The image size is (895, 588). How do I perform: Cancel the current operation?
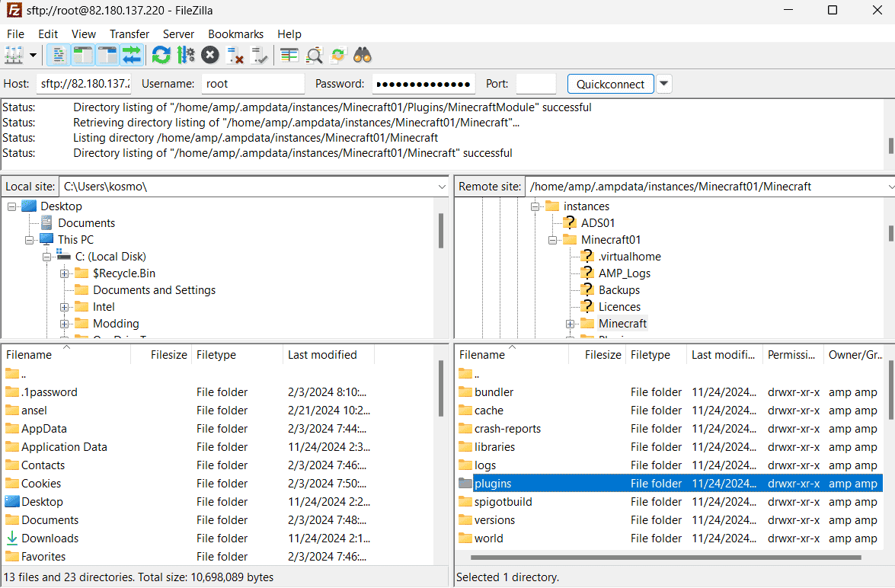pyautogui.click(x=210, y=55)
